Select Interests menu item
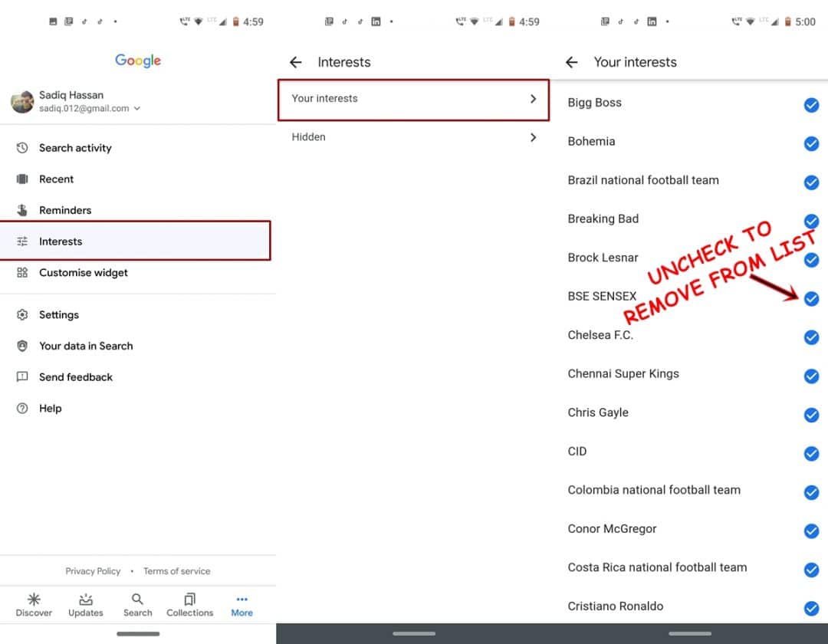 [x=135, y=242]
